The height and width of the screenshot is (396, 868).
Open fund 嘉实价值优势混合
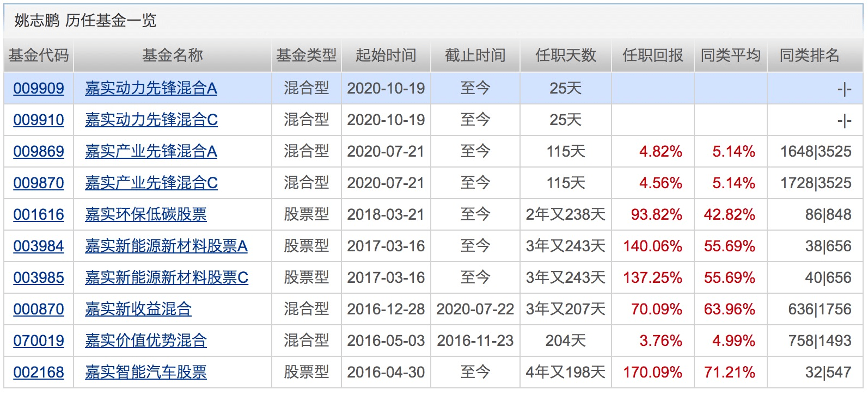(x=146, y=341)
